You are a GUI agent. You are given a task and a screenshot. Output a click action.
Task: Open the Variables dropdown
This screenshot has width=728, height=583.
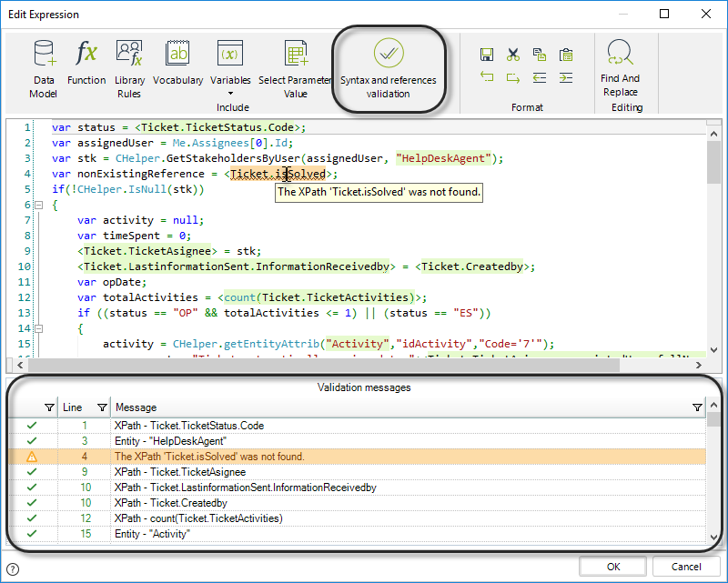point(230,67)
